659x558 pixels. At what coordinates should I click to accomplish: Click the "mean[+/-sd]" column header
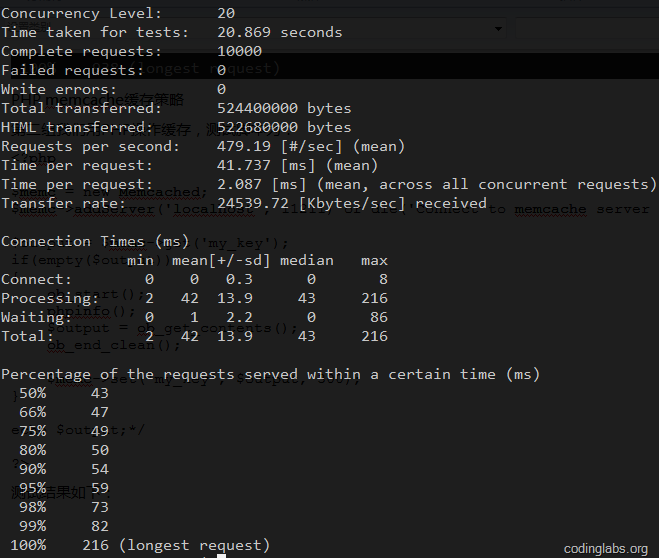pyautogui.click(x=221, y=261)
